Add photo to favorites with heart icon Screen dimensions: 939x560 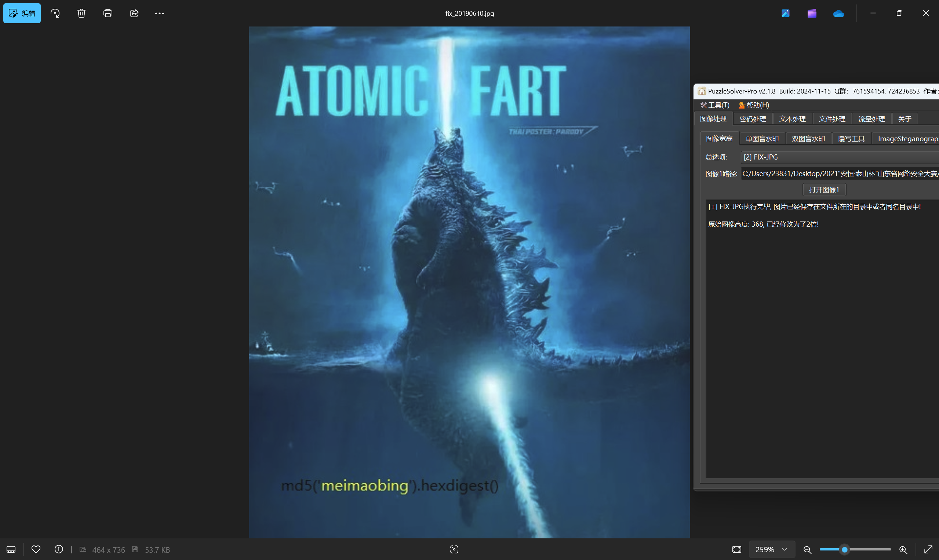[36, 549]
